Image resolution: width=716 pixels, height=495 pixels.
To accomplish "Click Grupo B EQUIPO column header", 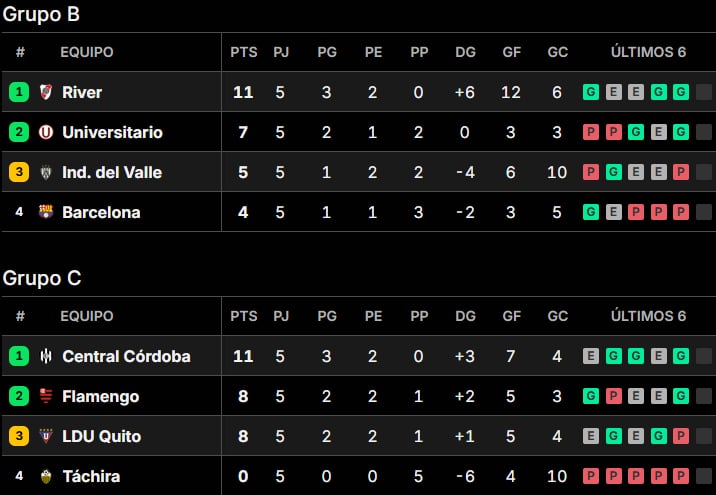I will pos(87,52).
